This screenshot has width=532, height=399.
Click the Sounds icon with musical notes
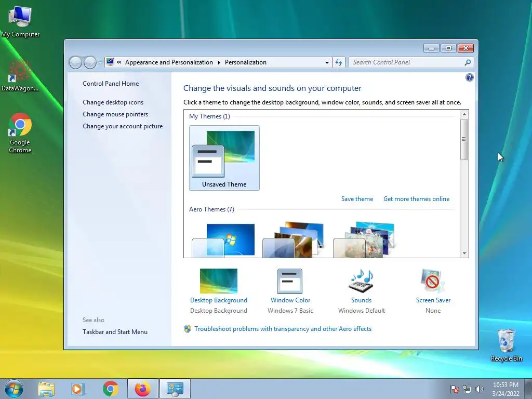click(361, 281)
